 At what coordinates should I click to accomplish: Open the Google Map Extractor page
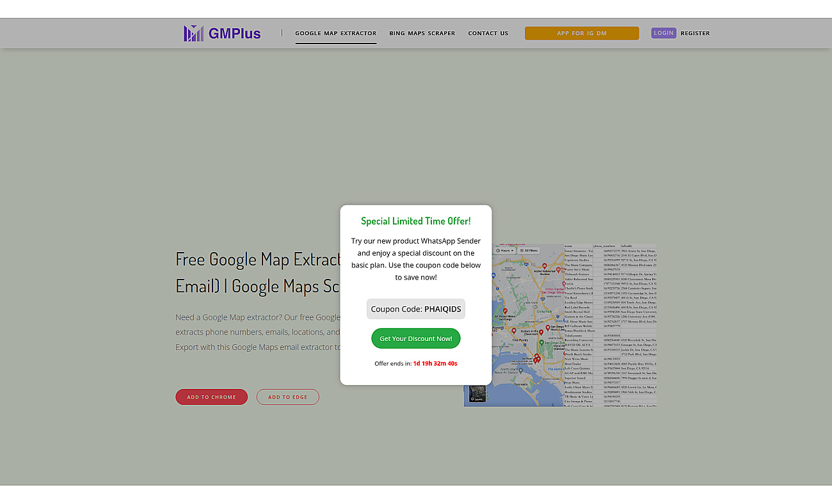[x=336, y=33]
